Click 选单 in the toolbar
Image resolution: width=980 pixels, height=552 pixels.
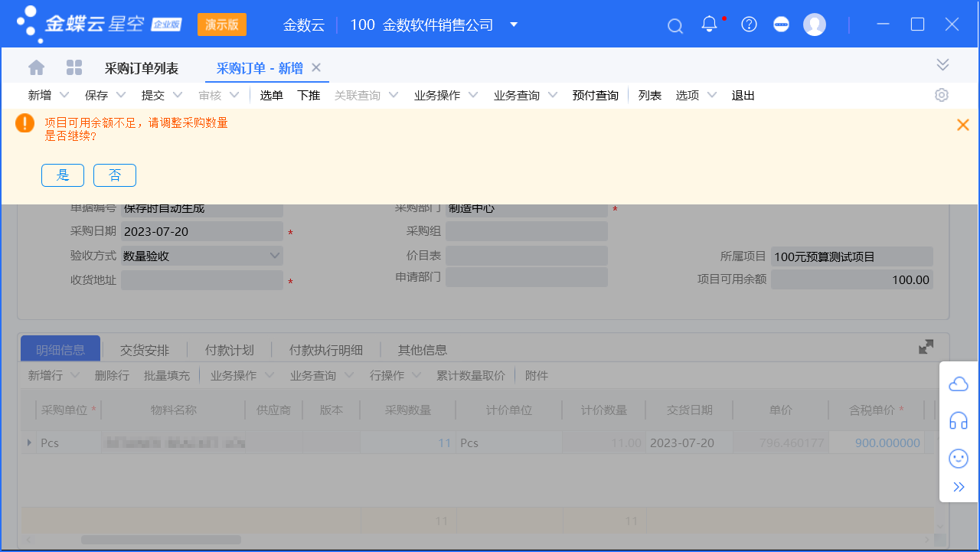click(x=272, y=95)
